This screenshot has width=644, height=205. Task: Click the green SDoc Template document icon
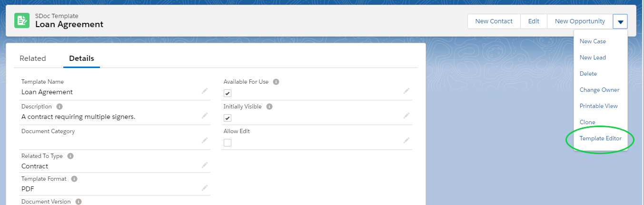(x=22, y=20)
